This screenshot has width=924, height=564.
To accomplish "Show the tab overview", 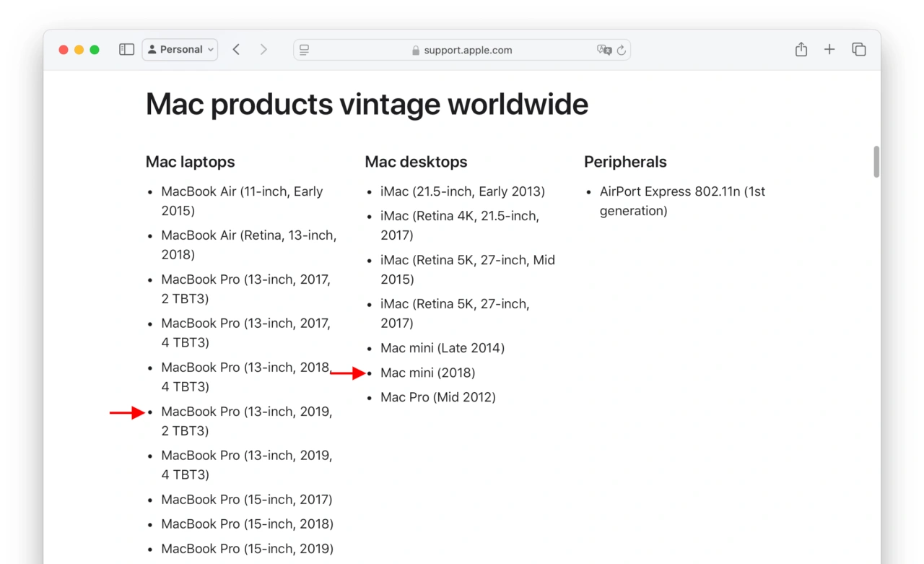I will [x=858, y=50].
